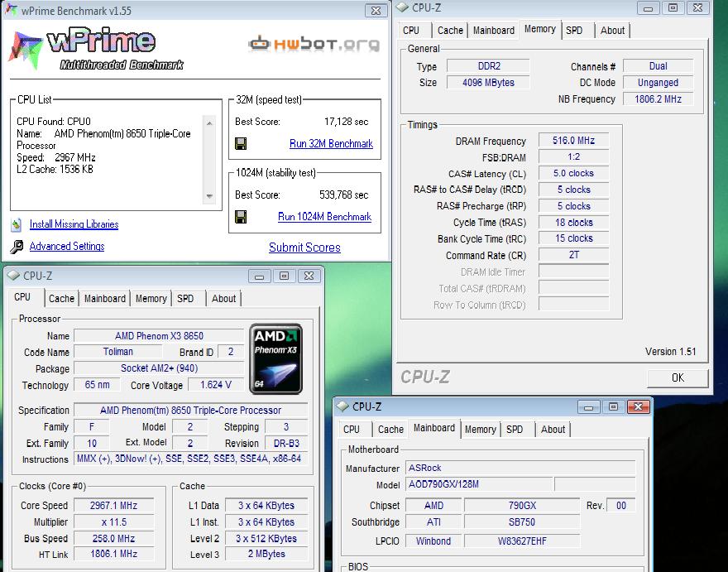Viewport: 728px width, 572px height.
Task: Click the wPrime title bar app icon
Action: (x=11, y=10)
